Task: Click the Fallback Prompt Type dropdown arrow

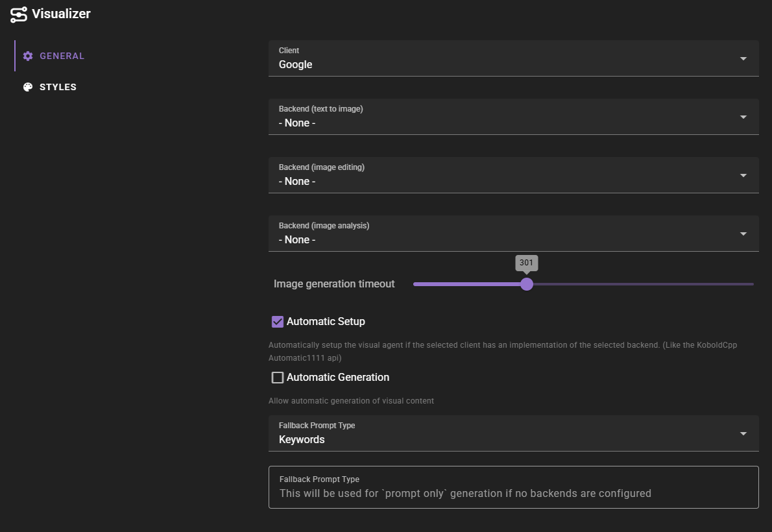Action: (743, 433)
